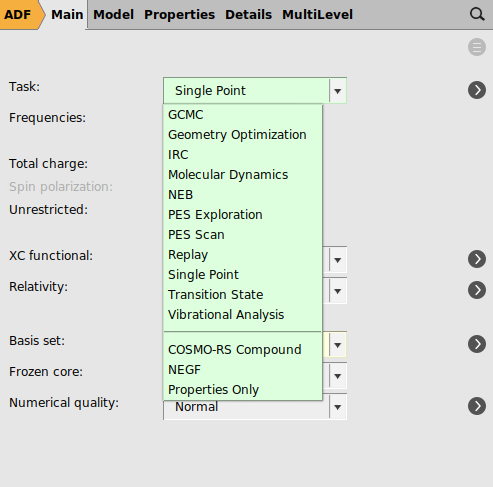Image resolution: width=493 pixels, height=487 pixels.
Task: Expand the XC functional dropdown arrow
Action: [338, 260]
